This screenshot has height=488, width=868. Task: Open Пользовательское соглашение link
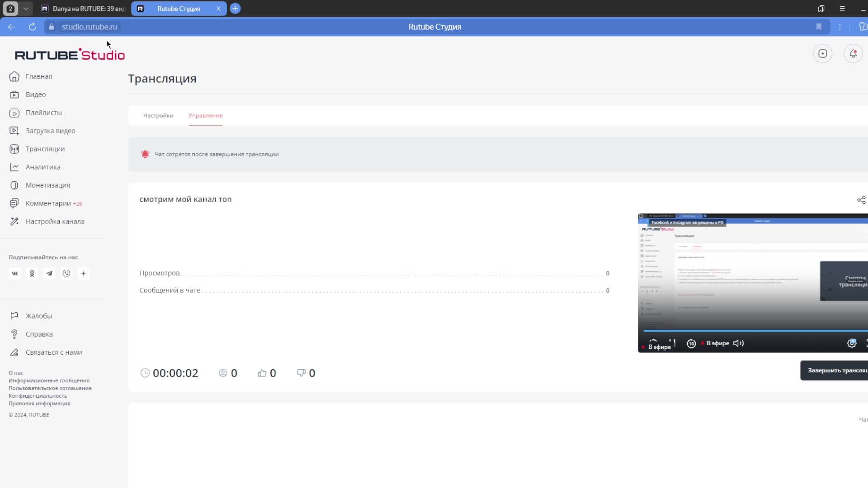pyautogui.click(x=50, y=388)
